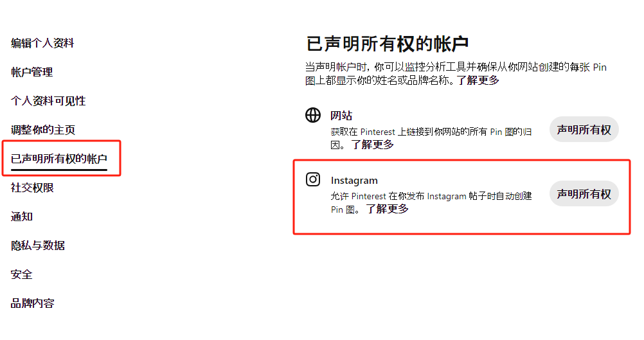Click the Instagram section title text
This screenshot has height=340, width=644.
tap(354, 181)
